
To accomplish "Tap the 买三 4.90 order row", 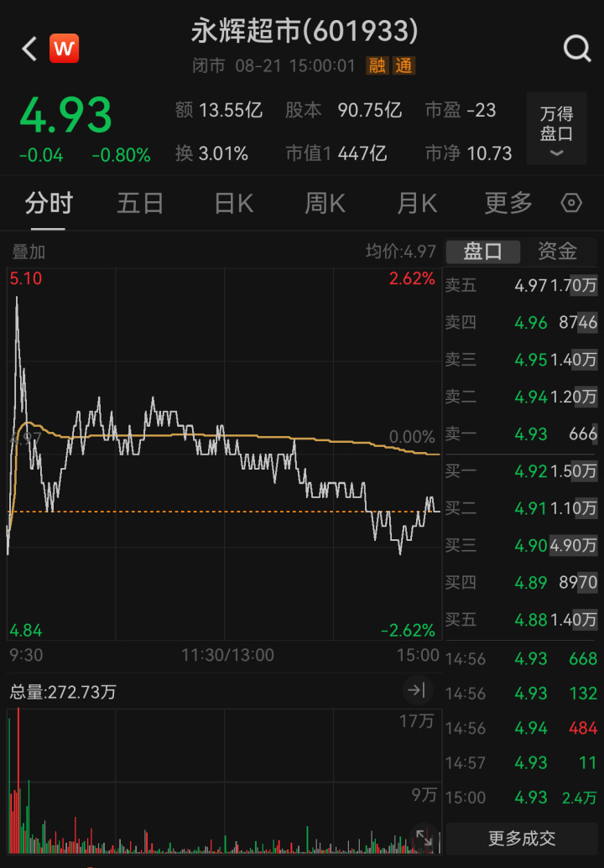I will [521, 545].
